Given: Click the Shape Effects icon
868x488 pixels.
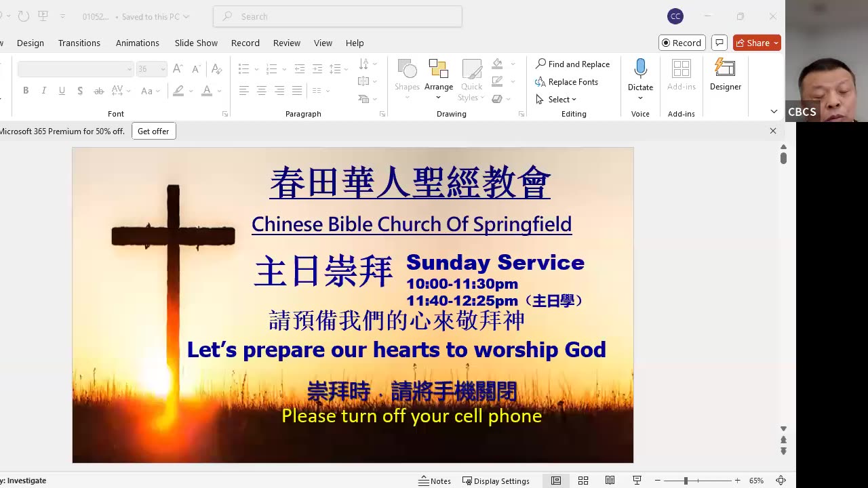Looking at the screenshot, I should click(497, 99).
